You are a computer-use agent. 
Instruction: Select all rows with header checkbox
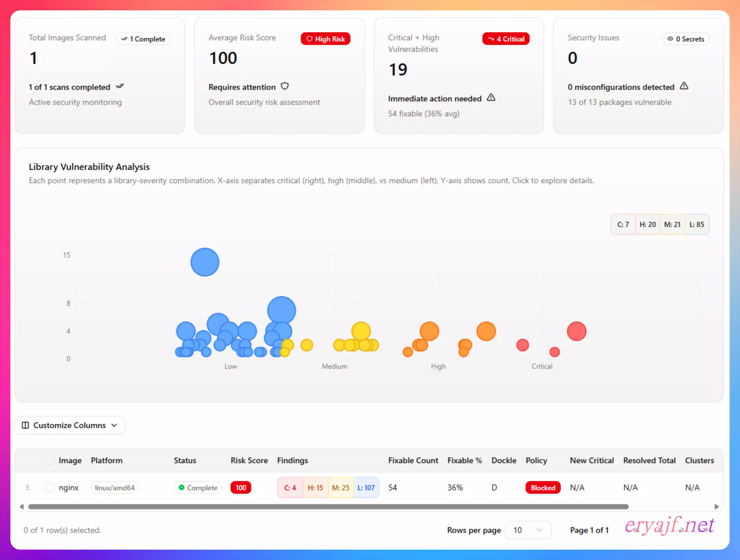(50, 460)
